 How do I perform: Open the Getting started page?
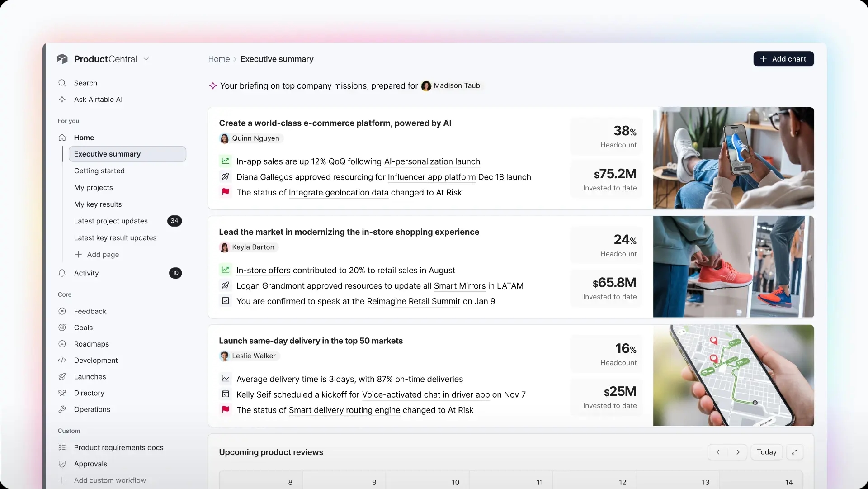[x=99, y=171]
